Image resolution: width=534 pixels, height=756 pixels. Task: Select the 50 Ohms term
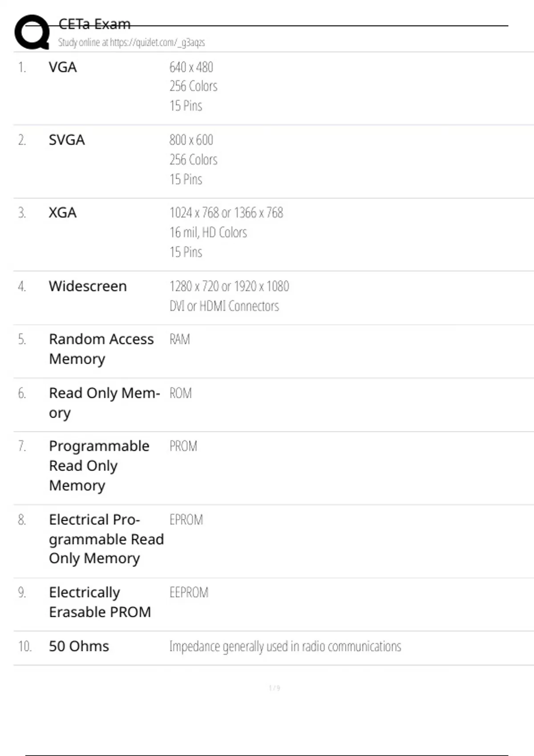coord(79,646)
